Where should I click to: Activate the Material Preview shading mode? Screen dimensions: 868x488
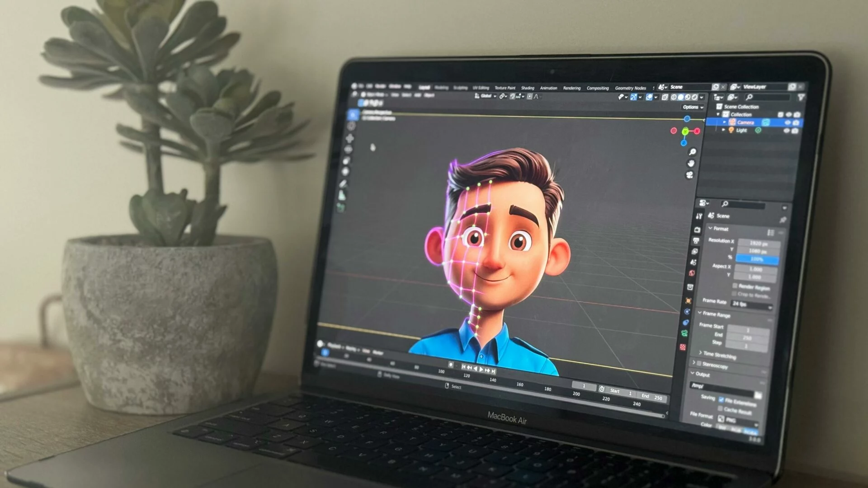[687, 97]
